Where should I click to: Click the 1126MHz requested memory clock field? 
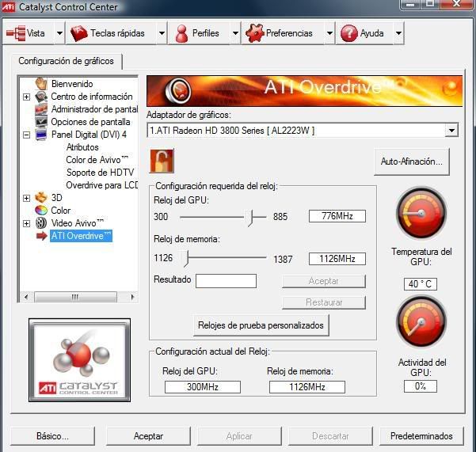click(337, 259)
